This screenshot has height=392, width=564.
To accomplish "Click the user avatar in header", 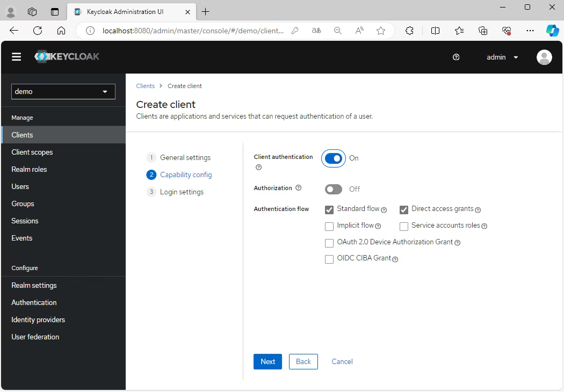I will tap(544, 57).
